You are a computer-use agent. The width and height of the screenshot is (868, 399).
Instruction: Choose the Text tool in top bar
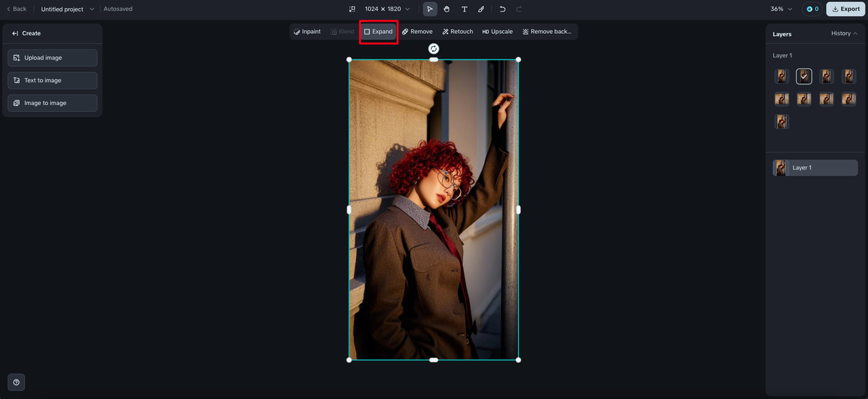(x=465, y=9)
